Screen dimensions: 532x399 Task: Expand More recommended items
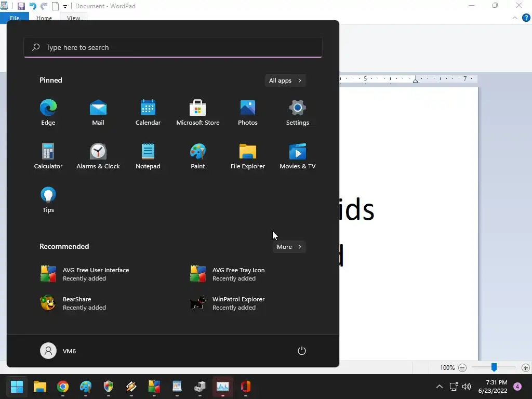[289, 247]
